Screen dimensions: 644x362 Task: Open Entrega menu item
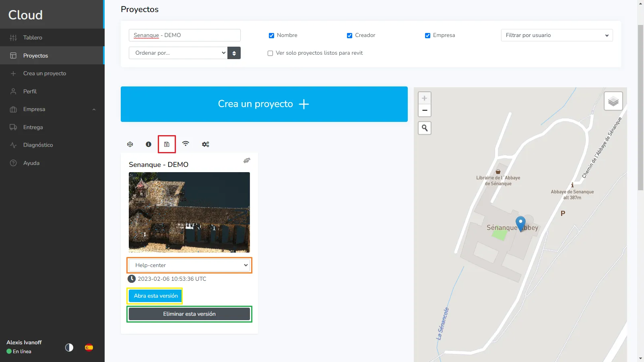click(52, 127)
